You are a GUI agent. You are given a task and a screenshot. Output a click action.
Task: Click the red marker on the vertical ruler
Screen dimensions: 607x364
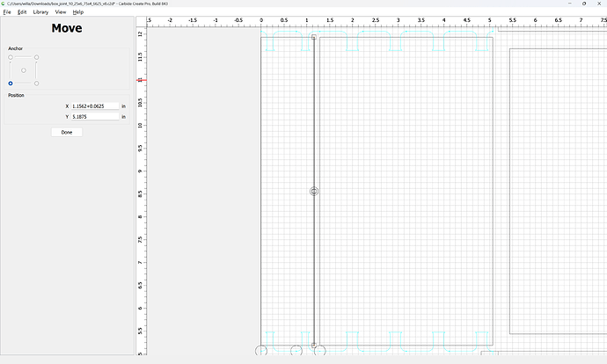click(x=142, y=80)
